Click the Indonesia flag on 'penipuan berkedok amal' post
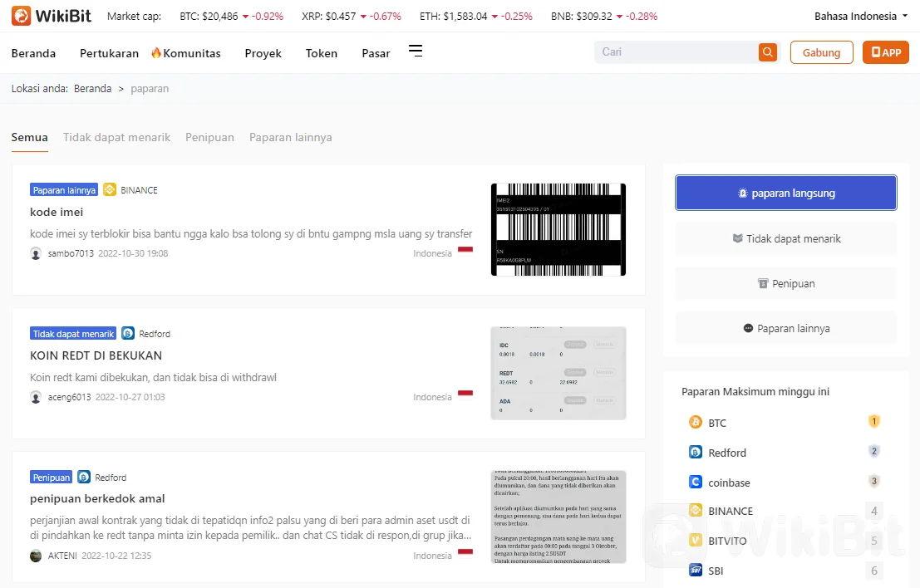 point(465,551)
